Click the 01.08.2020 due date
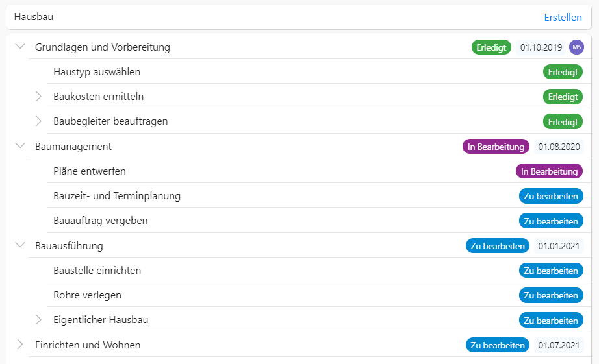Screen dimensions: 599x364 [x=559, y=147]
